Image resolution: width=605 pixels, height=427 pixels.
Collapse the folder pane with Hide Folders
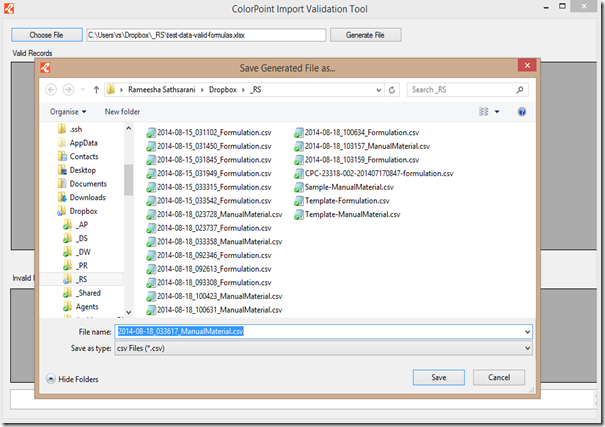[73, 379]
